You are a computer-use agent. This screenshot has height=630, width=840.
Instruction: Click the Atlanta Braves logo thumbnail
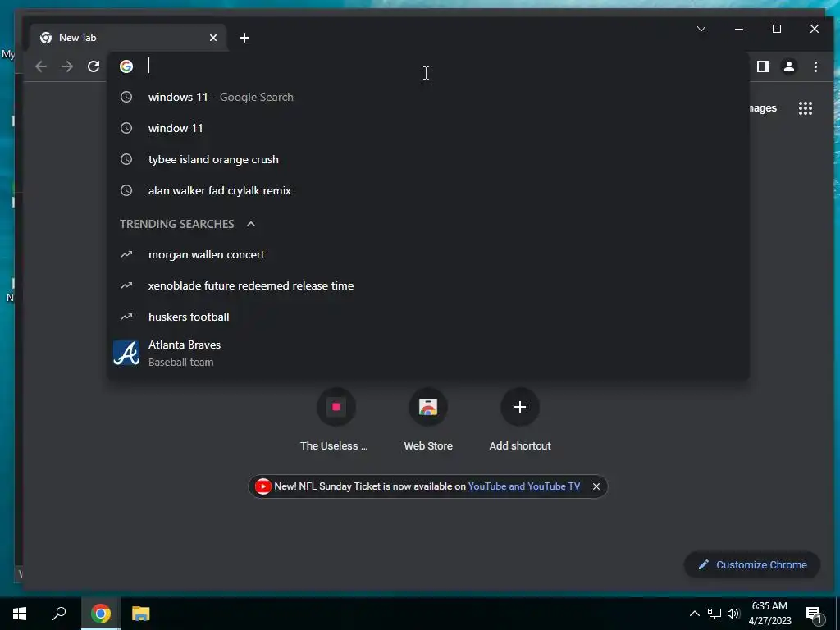(126, 353)
